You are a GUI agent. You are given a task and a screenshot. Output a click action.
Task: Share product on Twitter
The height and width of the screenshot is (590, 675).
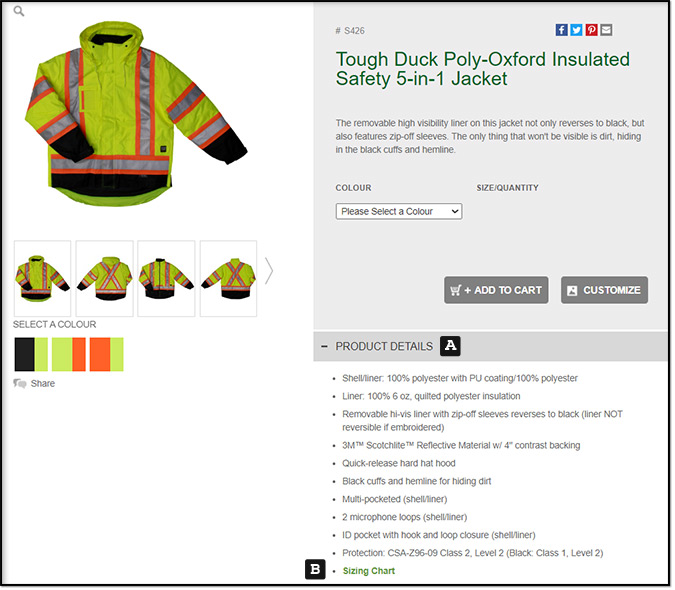click(578, 30)
